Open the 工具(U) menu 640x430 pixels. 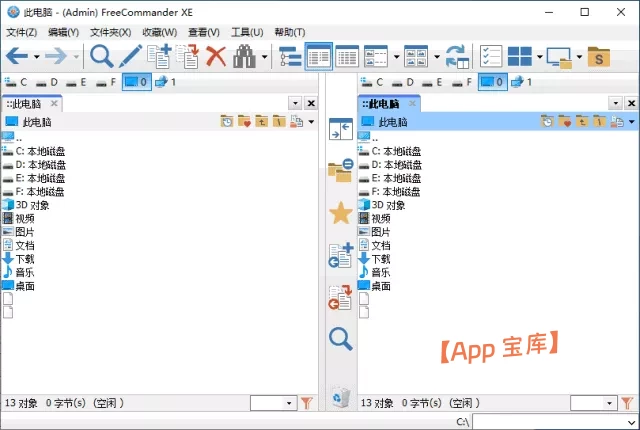pos(247,32)
